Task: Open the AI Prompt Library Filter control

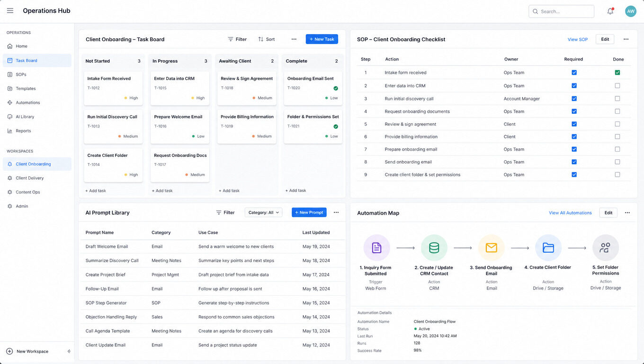Action: coord(225,212)
